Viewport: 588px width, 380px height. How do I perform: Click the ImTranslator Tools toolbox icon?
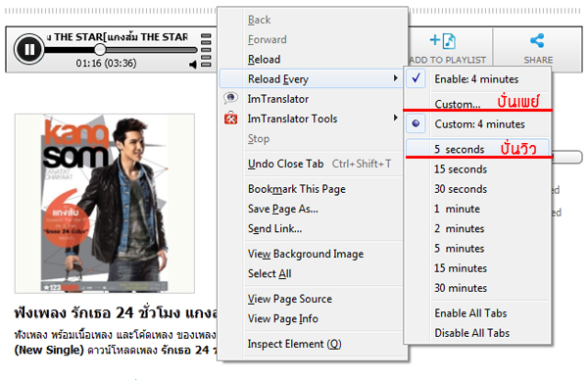pos(230,119)
